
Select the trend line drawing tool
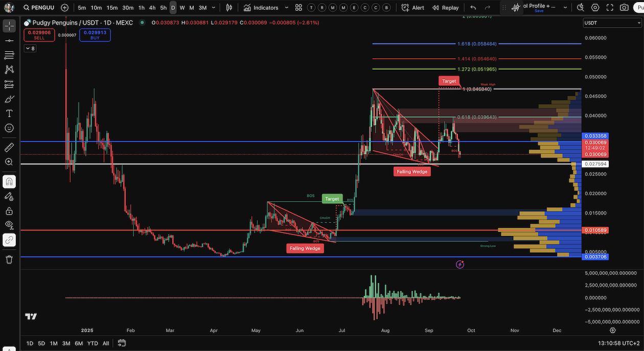(9, 40)
